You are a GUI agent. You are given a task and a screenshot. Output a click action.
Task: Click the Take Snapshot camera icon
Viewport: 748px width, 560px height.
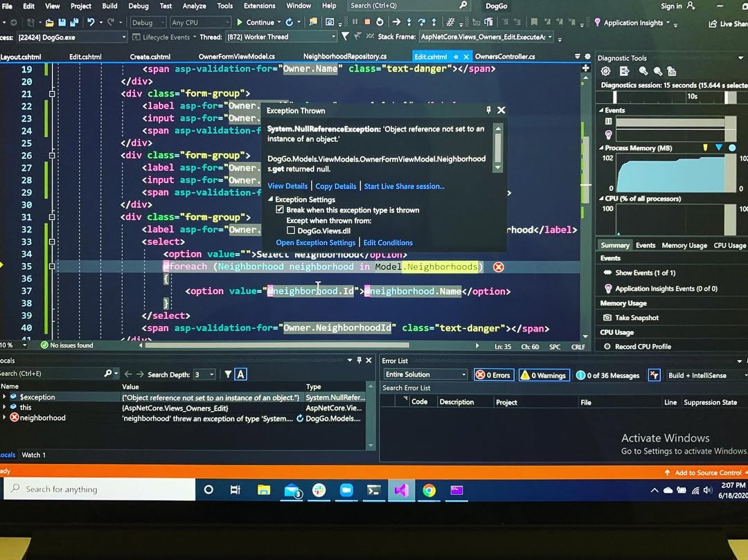[607, 318]
